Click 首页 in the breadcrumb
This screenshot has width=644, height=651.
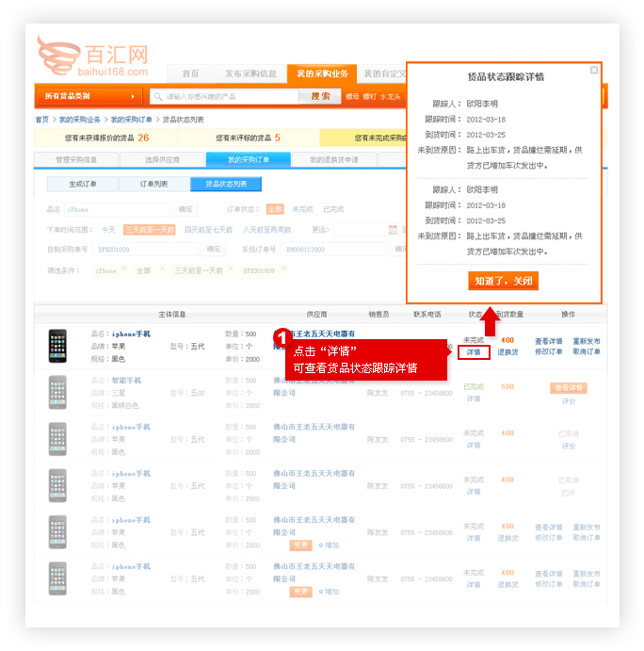(x=41, y=120)
